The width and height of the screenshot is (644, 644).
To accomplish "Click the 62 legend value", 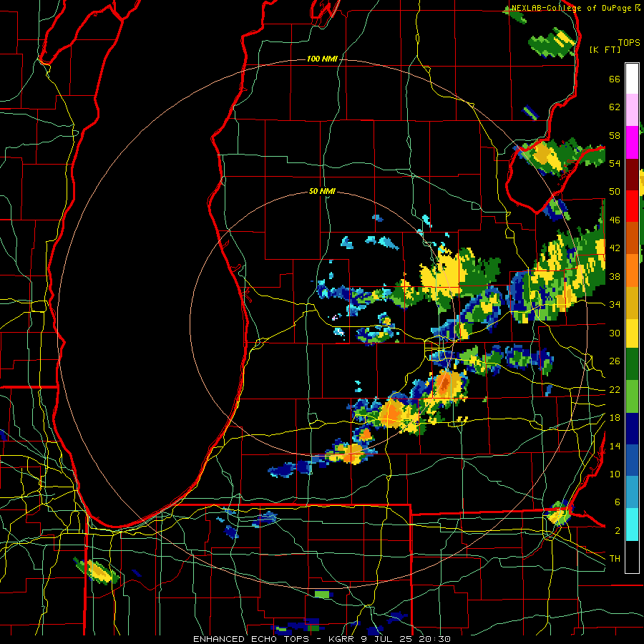I will 615,107.
